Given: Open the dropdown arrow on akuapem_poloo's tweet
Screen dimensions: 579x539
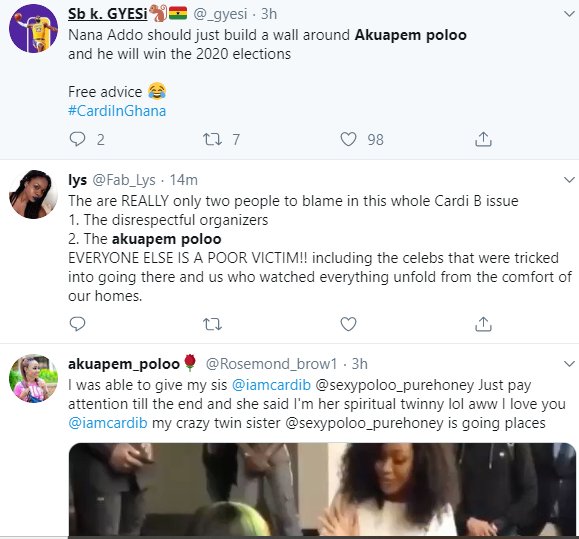Looking at the screenshot, I should [x=569, y=364].
